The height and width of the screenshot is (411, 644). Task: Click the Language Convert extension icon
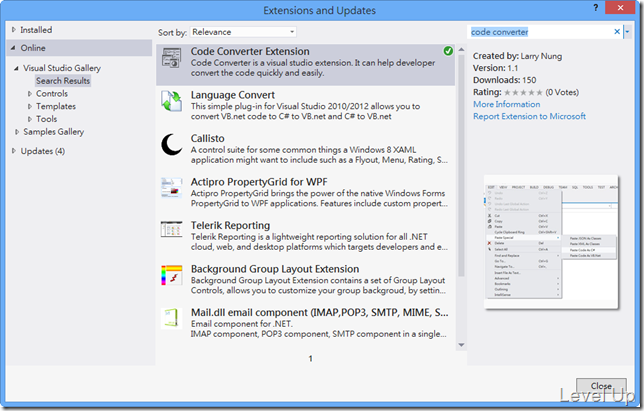click(171, 101)
